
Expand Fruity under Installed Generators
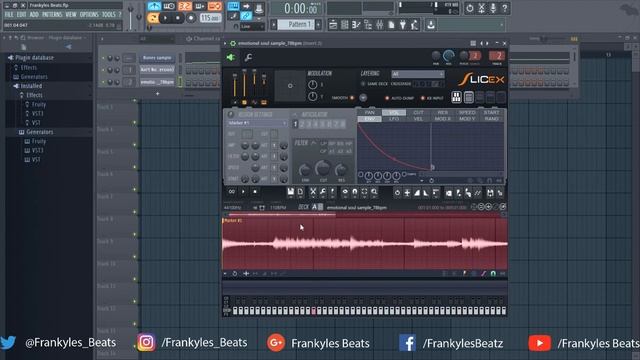pos(39,141)
